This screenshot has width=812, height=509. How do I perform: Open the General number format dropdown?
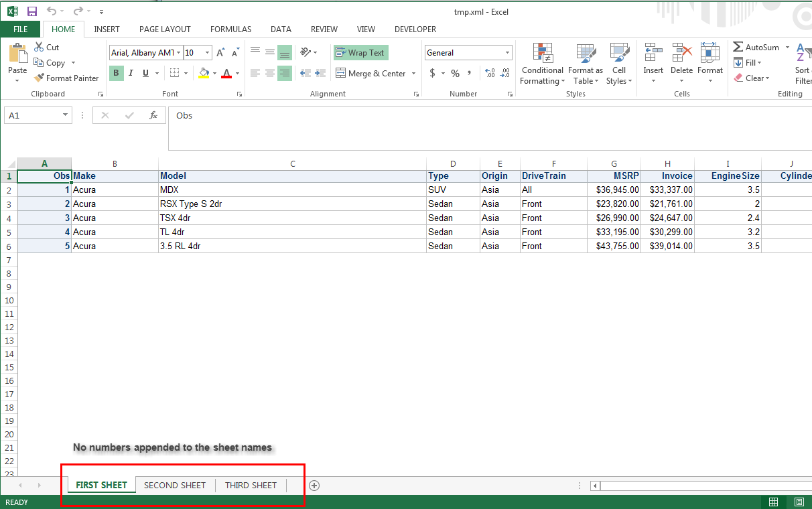click(507, 53)
